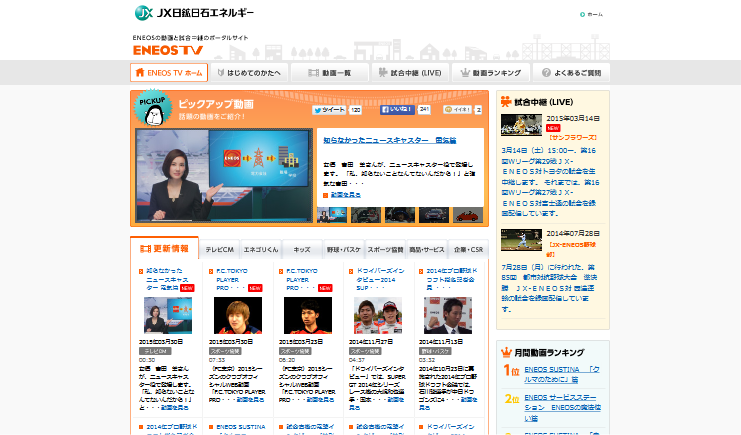
Task: Switch to the スポーツ協賛 tab
Action: coord(385,250)
